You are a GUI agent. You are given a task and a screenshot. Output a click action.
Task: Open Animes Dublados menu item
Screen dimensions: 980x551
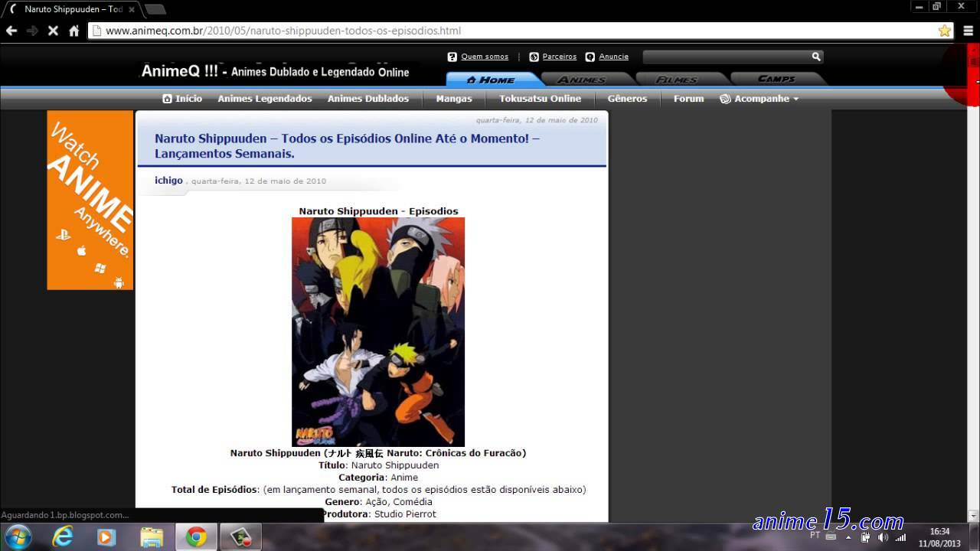[x=368, y=99]
